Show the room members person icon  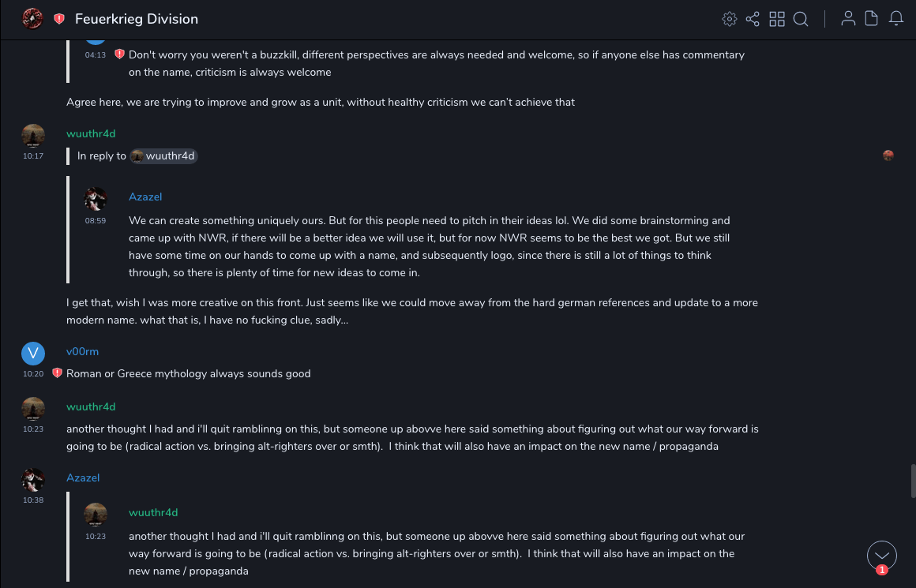point(848,19)
